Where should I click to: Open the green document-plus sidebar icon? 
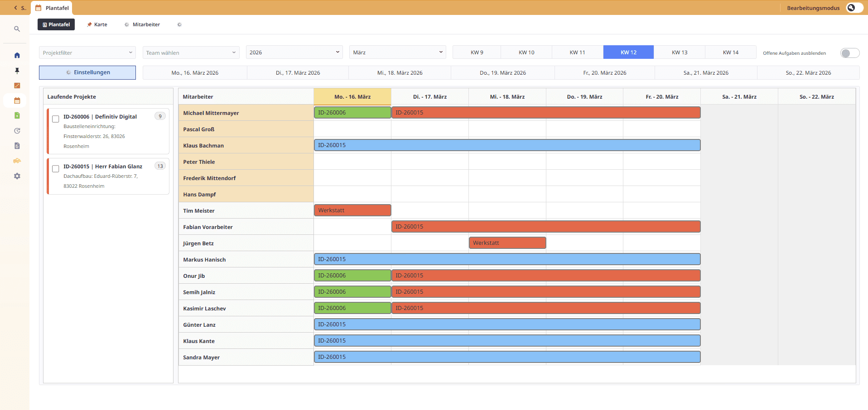[17, 115]
